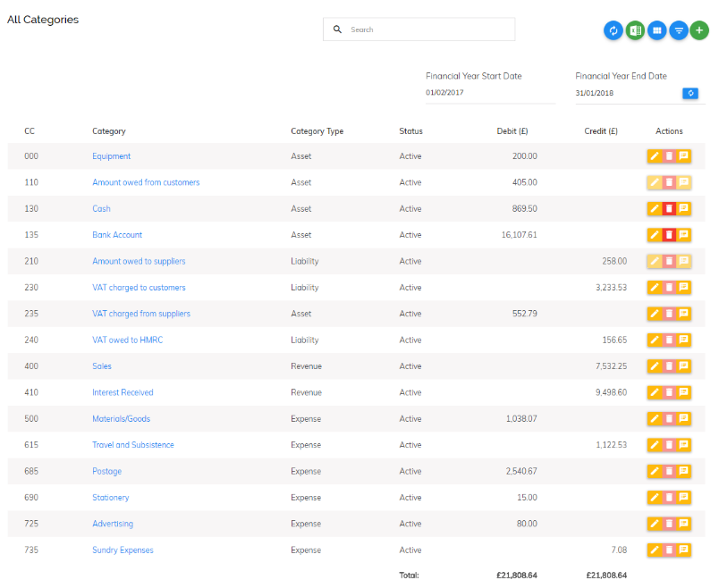Open the Travel and Subsistence link
Screen dimensions: 719x588
click(x=133, y=445)
